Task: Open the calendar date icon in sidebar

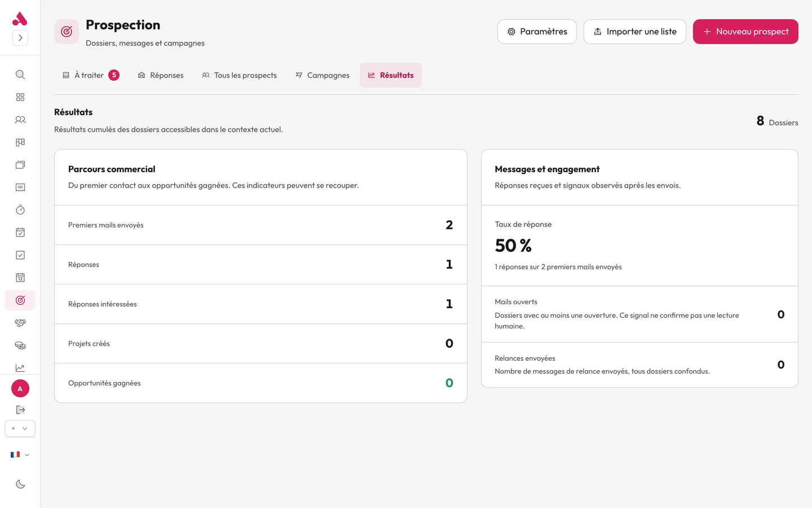Action: point(20,278)
